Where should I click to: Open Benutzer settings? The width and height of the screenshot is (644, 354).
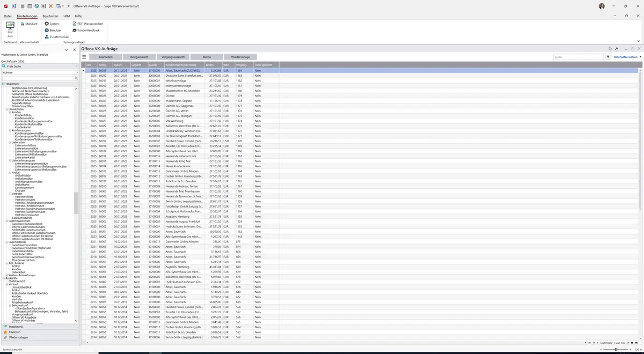(x=53, y=31)
